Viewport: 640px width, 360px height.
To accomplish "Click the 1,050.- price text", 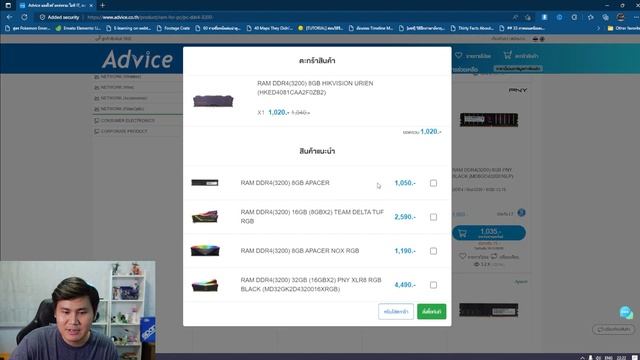I will tap(405, 183).
